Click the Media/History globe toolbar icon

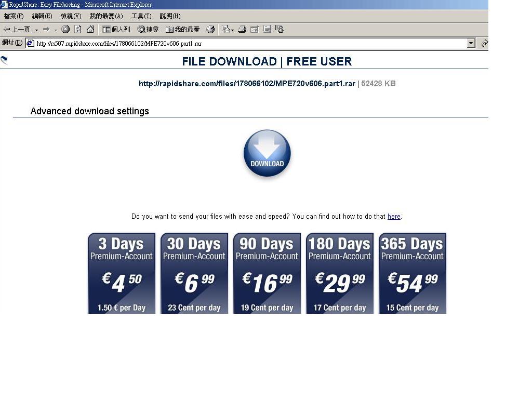coord(210,30)
